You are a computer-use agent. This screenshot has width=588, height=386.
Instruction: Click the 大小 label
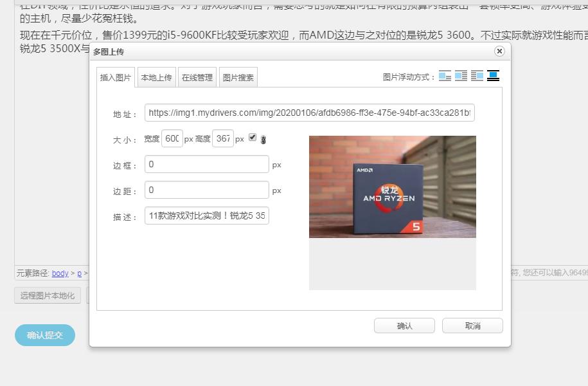pos(125,140)
